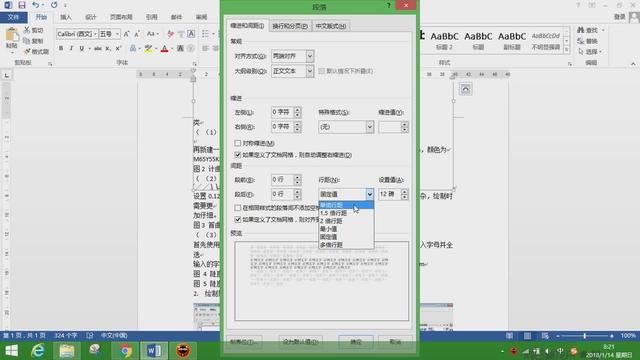The width and height of the screenshot is (640, 360).
Task: Toggle snap to grid when document grid defined
Action: tap(238, 220)
